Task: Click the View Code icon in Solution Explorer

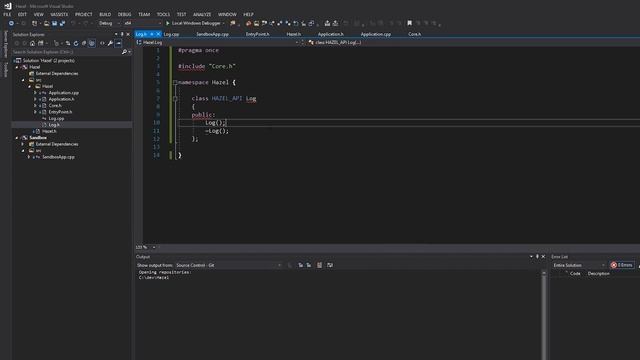Action: coord(102,43)
